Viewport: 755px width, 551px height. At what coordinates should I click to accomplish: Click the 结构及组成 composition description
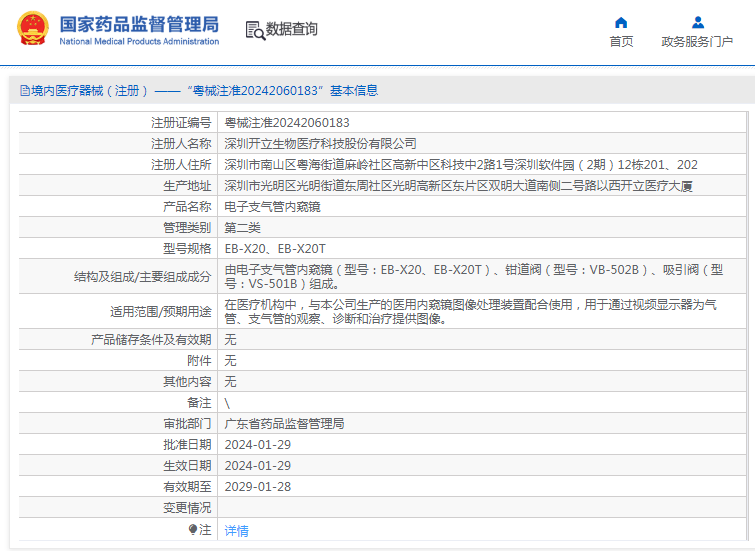click(474, 276)
